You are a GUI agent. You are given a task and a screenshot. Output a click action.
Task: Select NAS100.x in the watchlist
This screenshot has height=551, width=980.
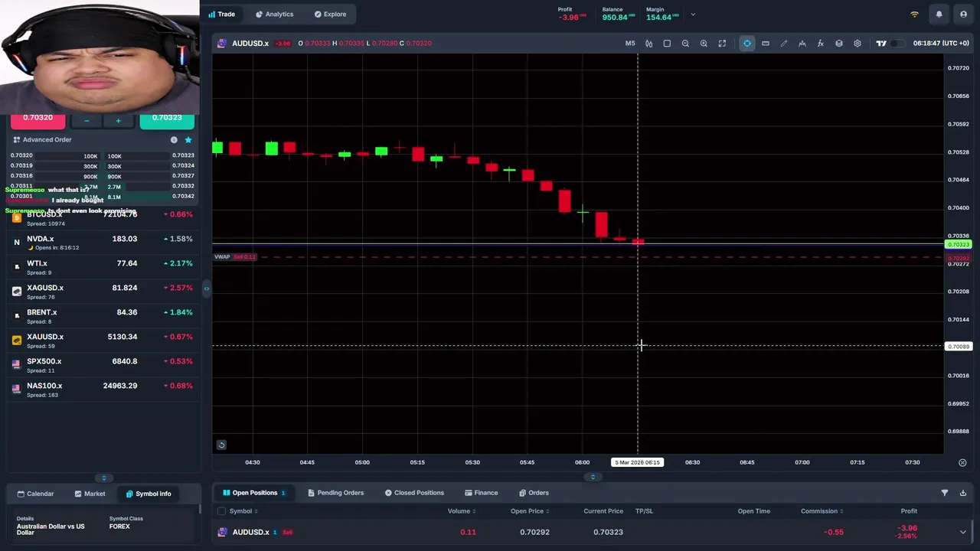[x=102, y=390]
